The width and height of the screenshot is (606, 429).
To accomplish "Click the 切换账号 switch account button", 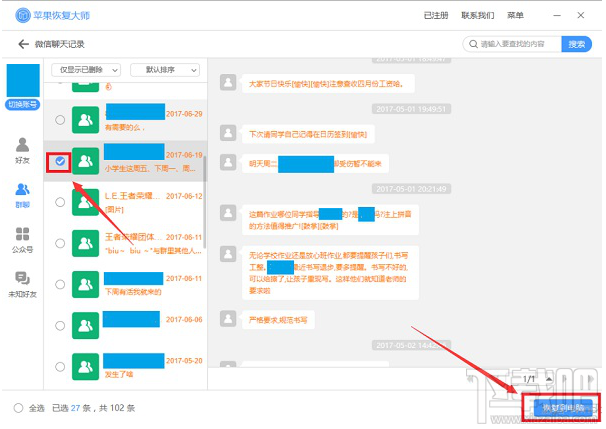I will pyautogui.click(x=22, y=104).
